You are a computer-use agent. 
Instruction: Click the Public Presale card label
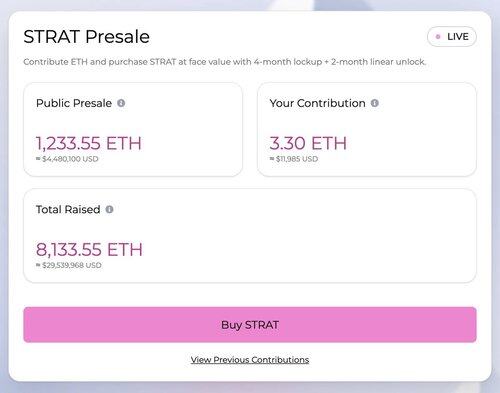[x=74, y=103]
